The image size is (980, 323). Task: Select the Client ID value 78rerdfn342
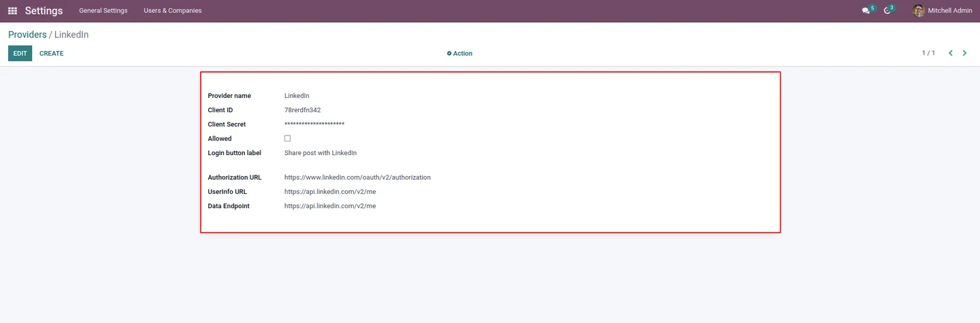coord(302,110)
